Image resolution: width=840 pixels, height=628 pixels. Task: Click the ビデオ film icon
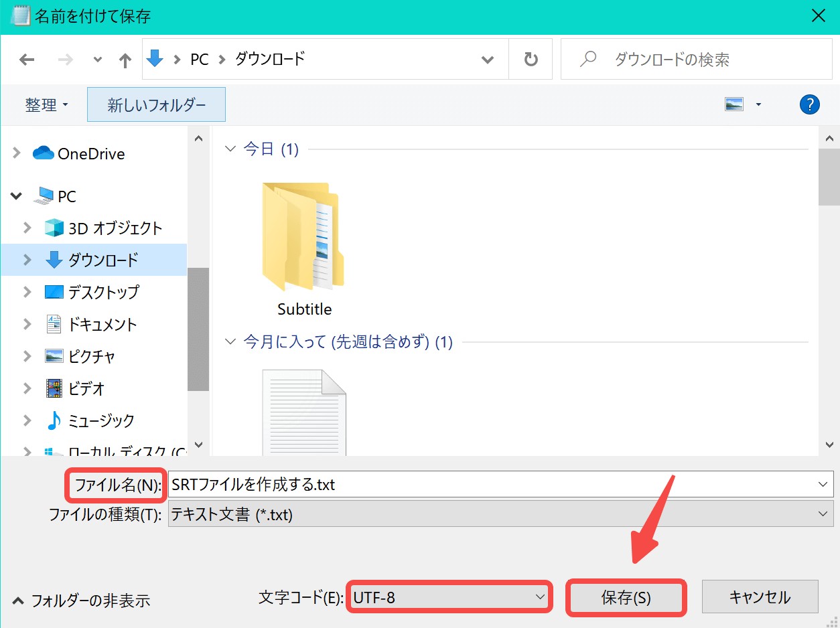pyautogui.click(x=54, y=388)
